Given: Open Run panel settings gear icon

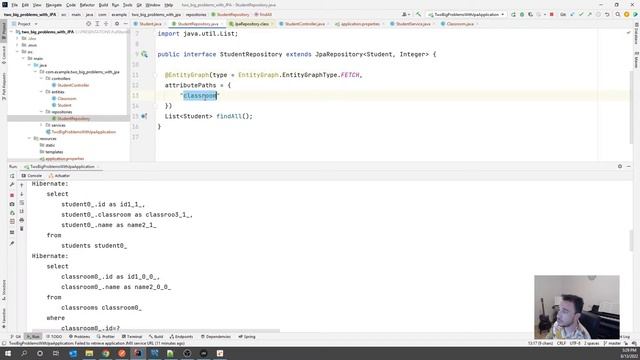Looking at the screenshot, I should point(620,167).
